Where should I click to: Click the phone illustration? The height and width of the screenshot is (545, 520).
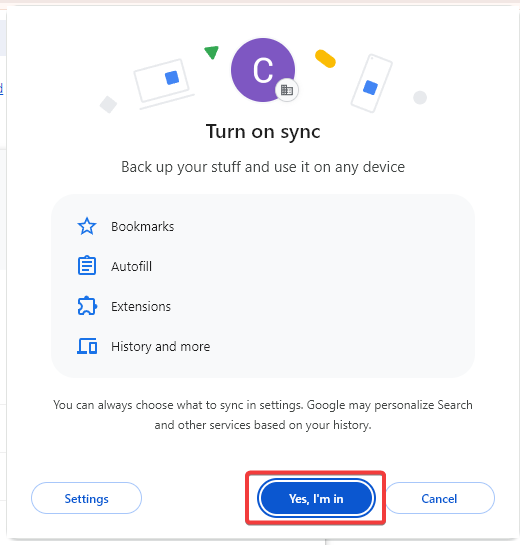371,83
